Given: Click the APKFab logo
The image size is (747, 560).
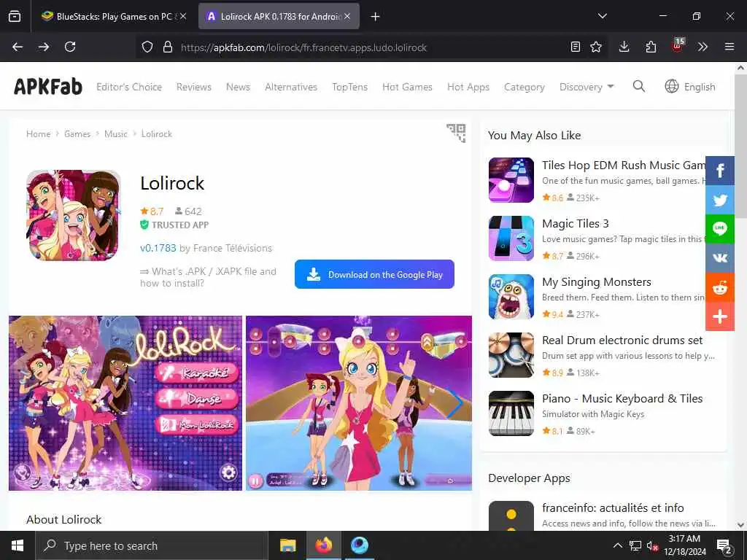Looking at the screenshot, I should [x=48, y=87].
